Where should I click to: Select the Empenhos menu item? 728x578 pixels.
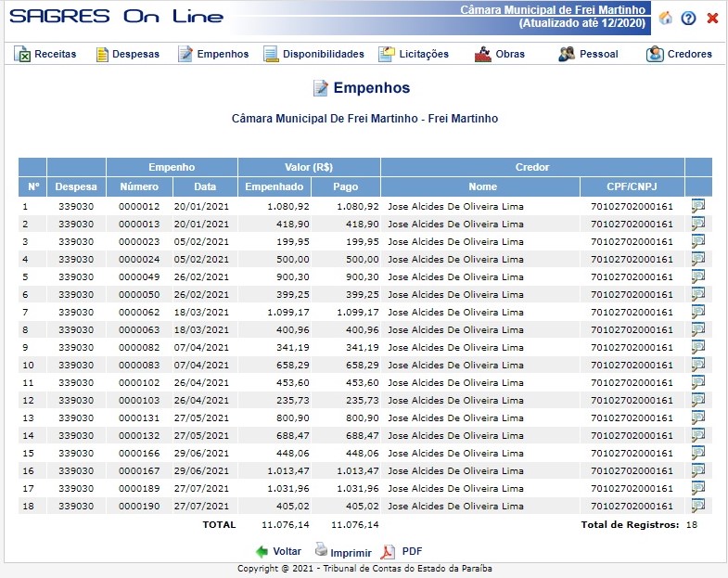click(x=213, y=54)
